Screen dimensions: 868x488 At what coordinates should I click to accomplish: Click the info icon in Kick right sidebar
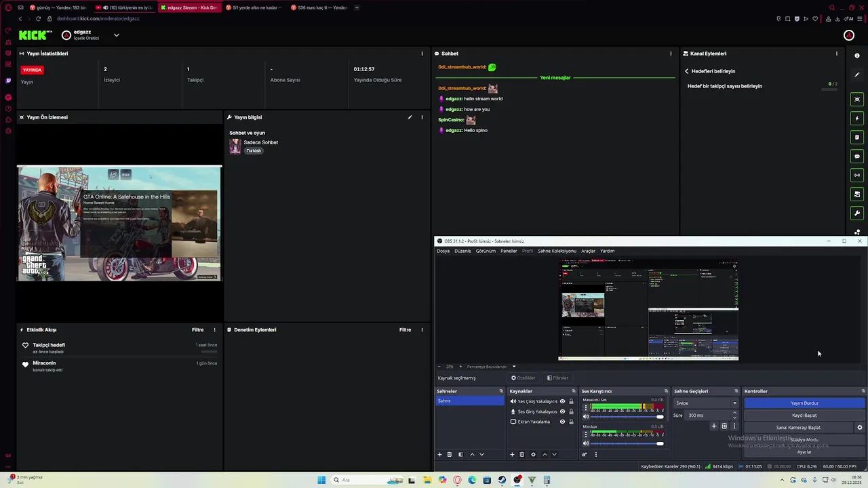857,56
